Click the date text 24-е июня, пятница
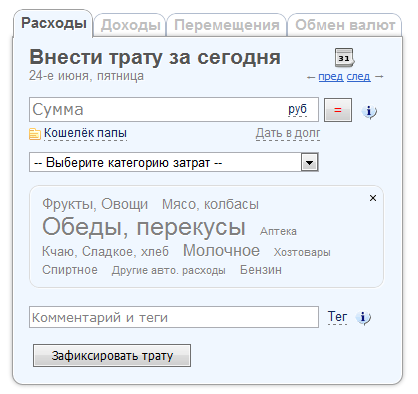The height and width of the screenshot is (394, 418). (86, 76)
